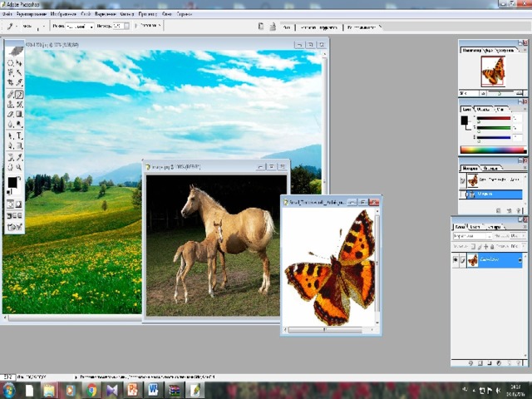This screenshot has height=399, width=532.
Task: Choose the Magic Wand tool
Action: pyautogui.click(x=20, y=73)
